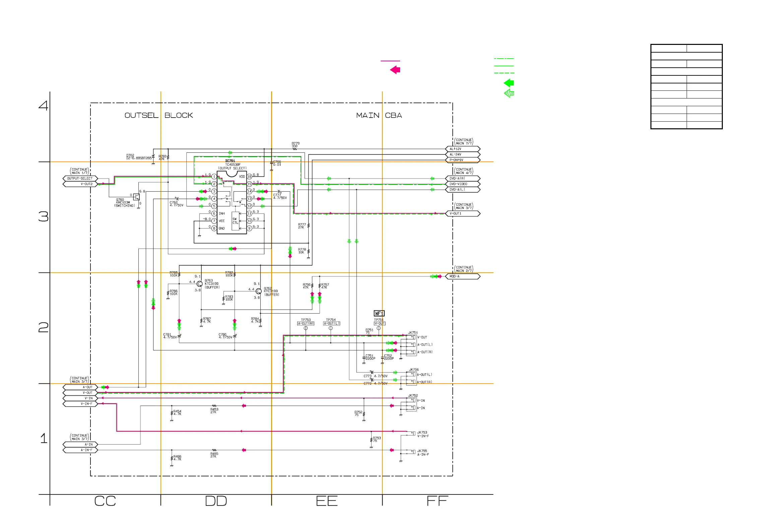Image resolution: width=760 pixels, height=532 pixels.
Task: Click the hatched green arrow in the legend
Action: [509, 93]
